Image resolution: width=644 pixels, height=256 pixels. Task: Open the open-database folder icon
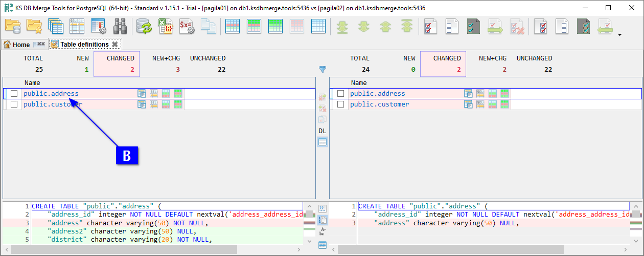coord(12,26)
